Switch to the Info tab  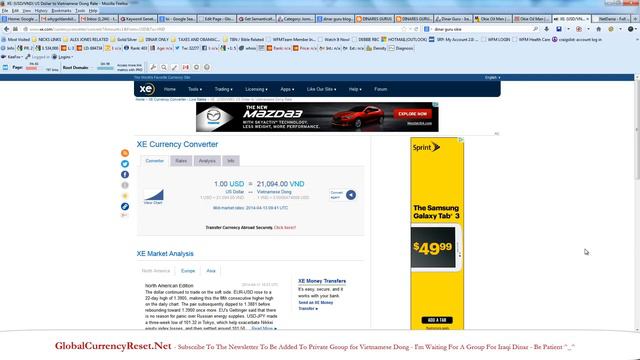231,161
